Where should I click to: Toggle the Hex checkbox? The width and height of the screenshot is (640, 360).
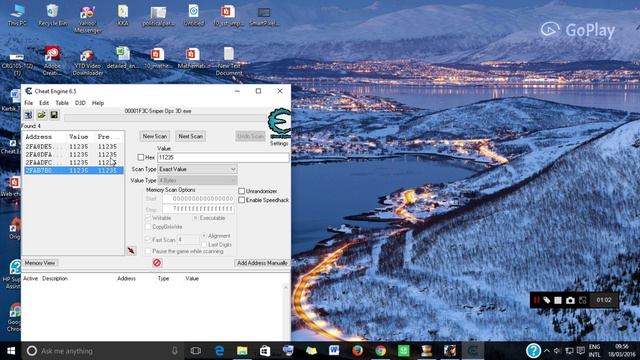(x=141, y=157)
